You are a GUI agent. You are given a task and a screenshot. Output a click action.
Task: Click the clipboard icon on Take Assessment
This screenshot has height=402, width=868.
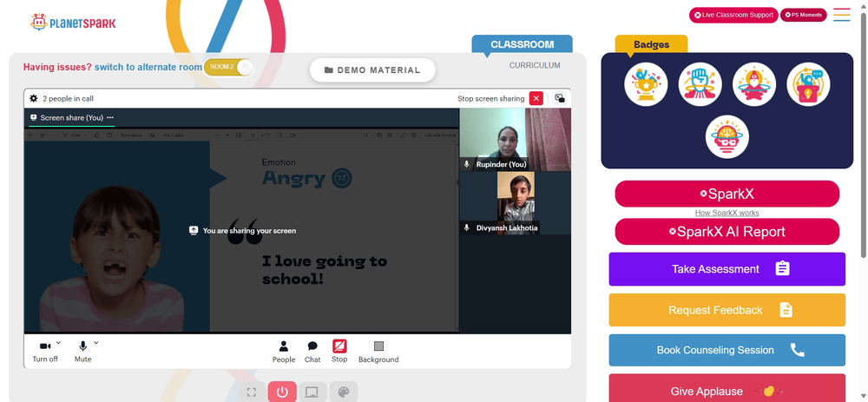[x=782, y=268]
